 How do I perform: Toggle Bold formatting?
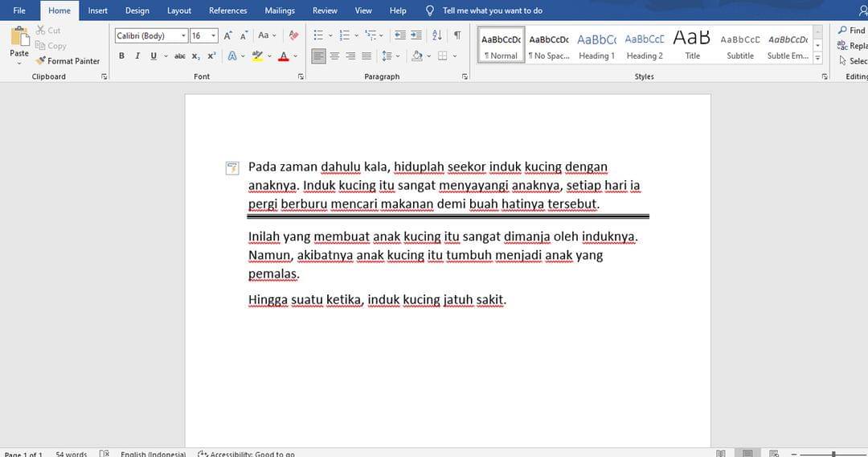click(122, 56)
